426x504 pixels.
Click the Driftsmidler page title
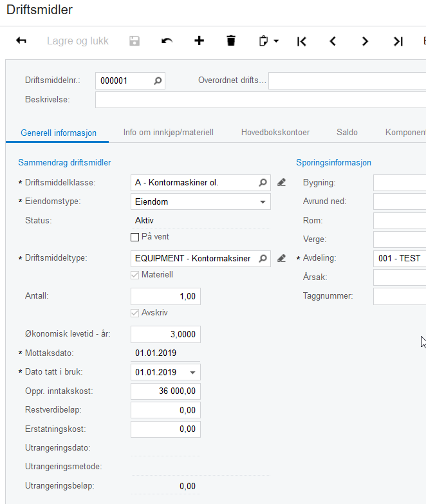39,10
